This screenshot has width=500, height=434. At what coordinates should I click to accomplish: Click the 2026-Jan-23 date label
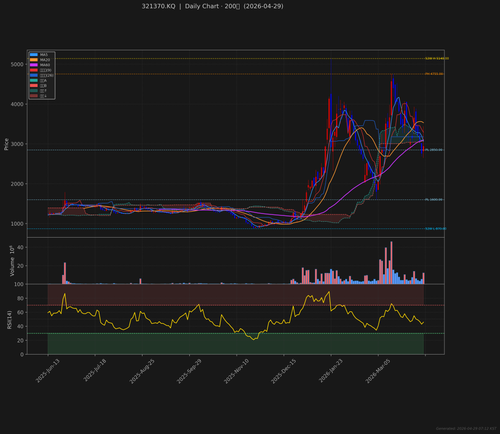point(331,371)
